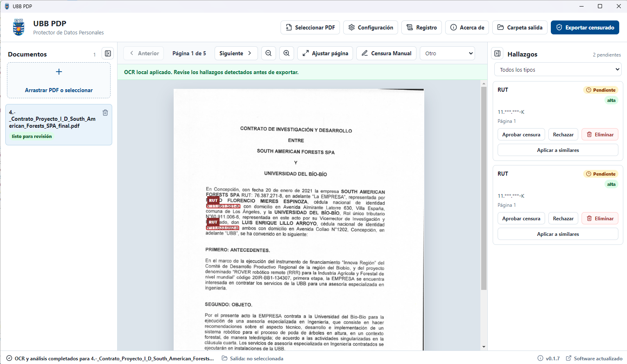Click the plus icon to add PDF
627x364 pixels.
[59, 72]
